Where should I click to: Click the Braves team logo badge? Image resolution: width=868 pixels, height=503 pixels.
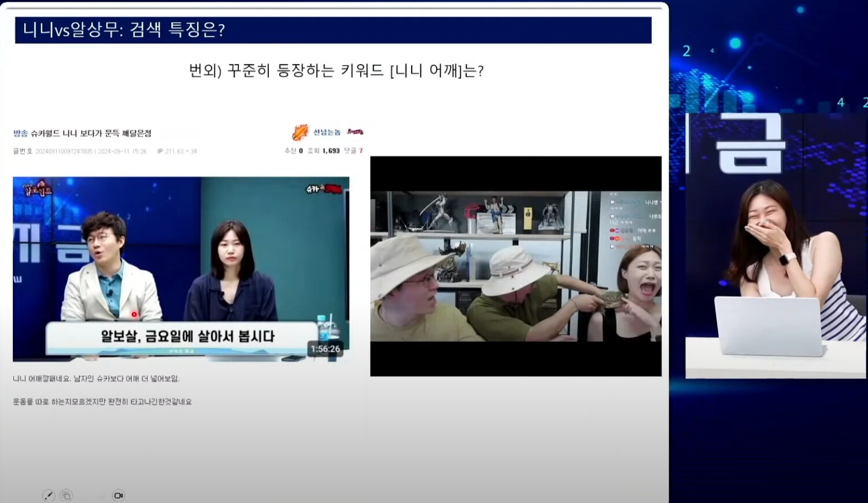pos(355,132)
